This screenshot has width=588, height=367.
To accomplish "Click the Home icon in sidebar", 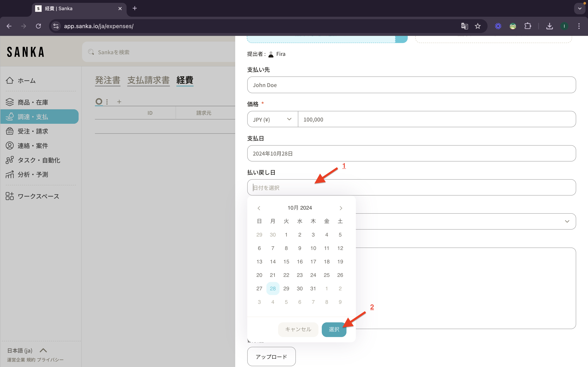I will [10, 80].
